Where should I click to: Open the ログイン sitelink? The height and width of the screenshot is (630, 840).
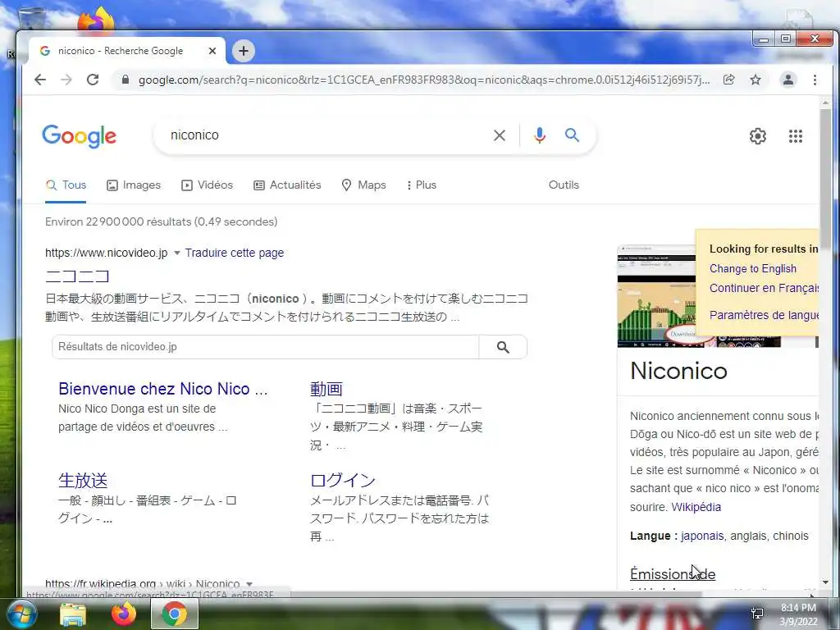[x=343, y=481]
